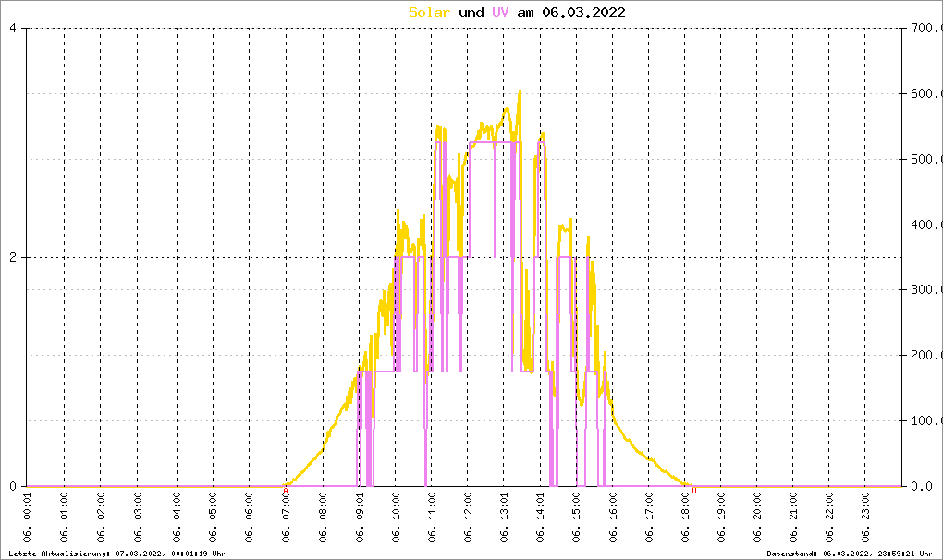The image size is (943, 560).
Task: Click the time label "06. 04:00"
Action: pyautogui.click(x=177, y=517)
